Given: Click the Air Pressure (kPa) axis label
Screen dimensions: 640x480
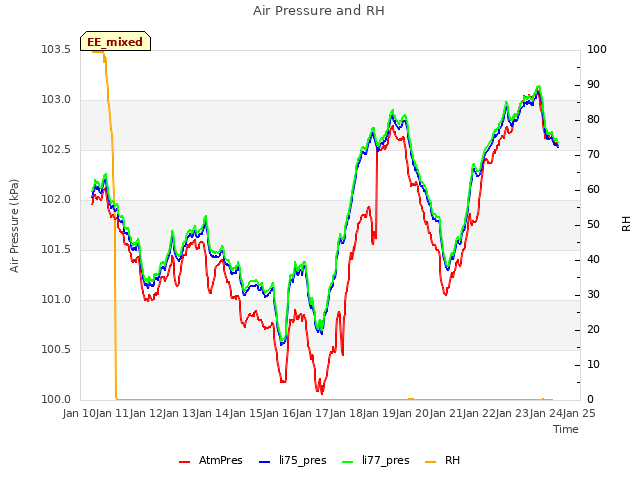Looking at the screenshot, I should 14,225.
